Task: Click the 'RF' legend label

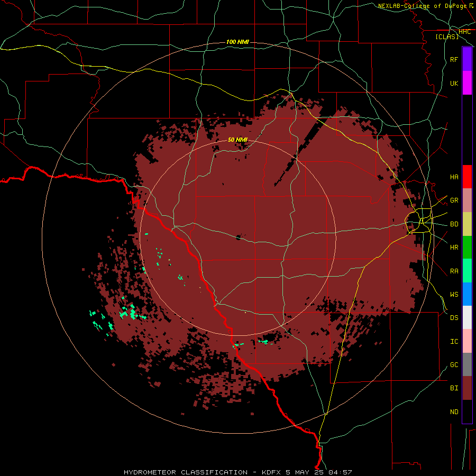Action: coord(454,59)
